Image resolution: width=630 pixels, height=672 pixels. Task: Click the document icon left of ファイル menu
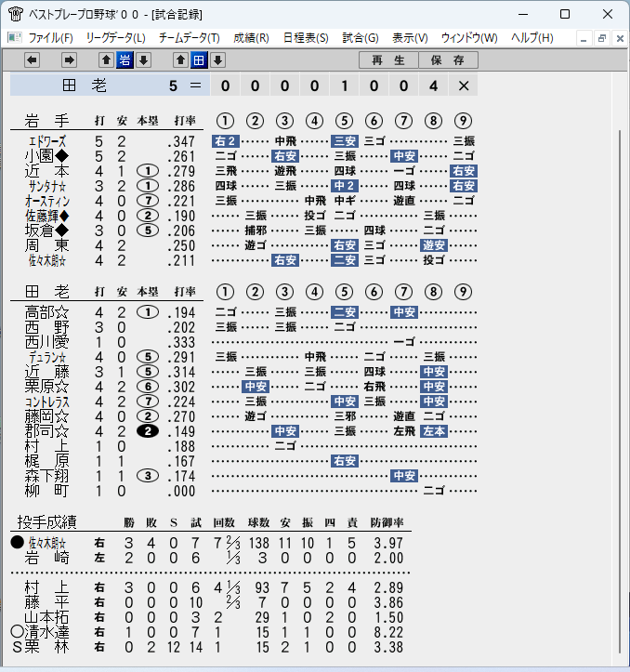(14, 38)
